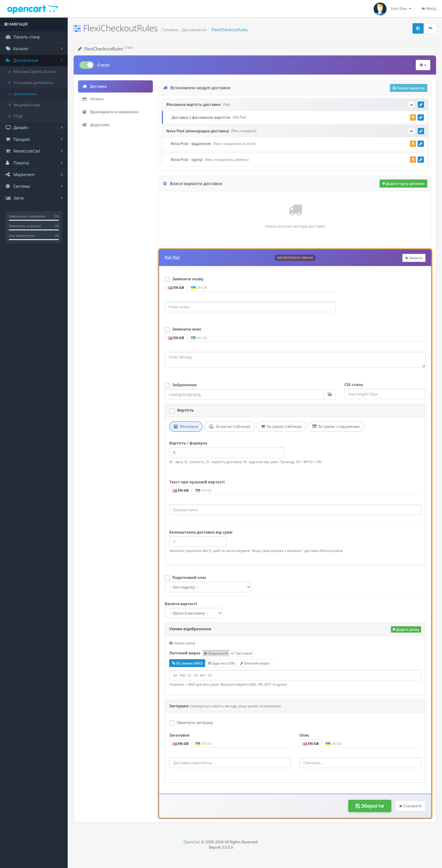Expand the Маркетинг sidebar menu
Screen dimensions: 442x868
(34, 174)
